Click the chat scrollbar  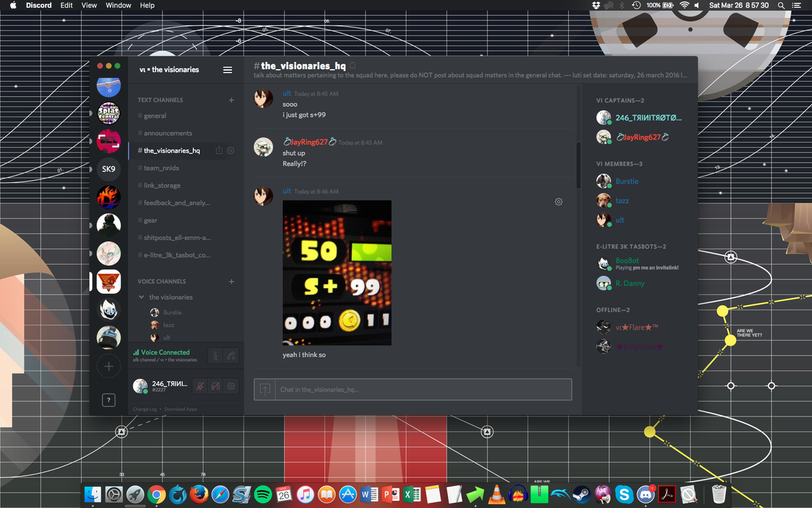tap(578, 165)
